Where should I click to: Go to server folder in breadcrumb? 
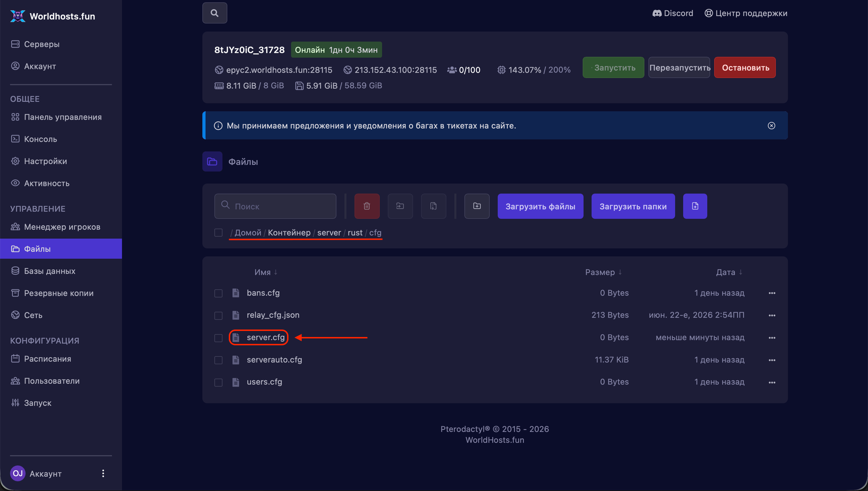(329, 233)
